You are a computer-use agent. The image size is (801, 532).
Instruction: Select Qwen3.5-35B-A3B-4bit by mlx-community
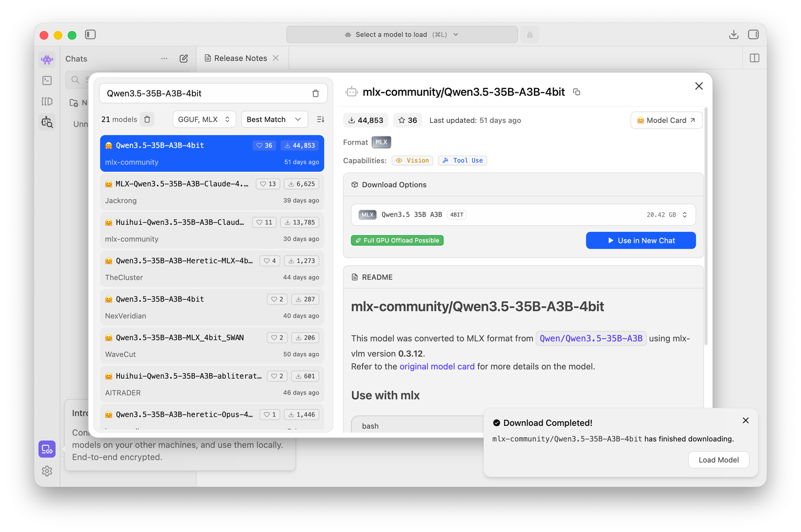(212, 153)
